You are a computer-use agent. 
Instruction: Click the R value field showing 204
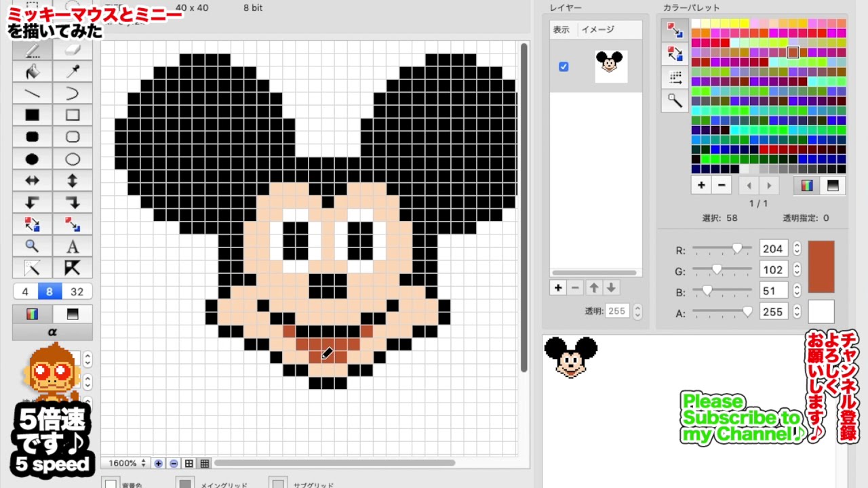pyautogui.click(x=773, y=249)
